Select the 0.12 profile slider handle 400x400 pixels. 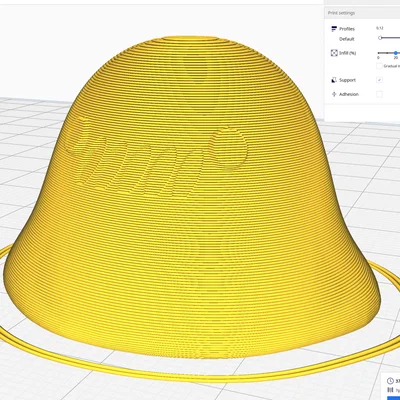[380, 38]
